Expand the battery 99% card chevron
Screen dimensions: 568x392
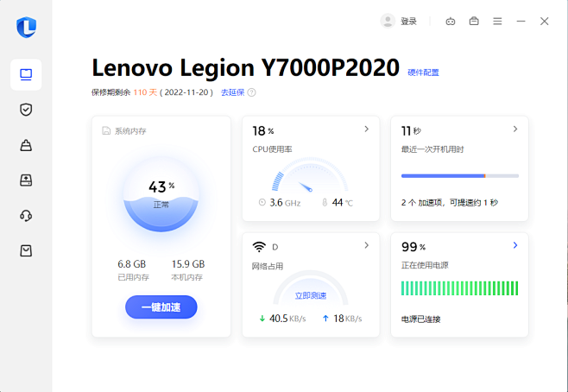(x=515, y=245)
